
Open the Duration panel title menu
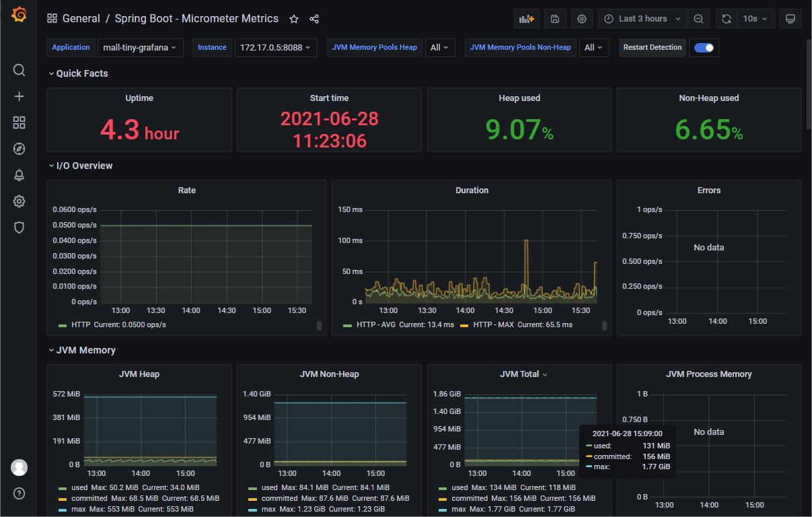(x=472, y=191)
